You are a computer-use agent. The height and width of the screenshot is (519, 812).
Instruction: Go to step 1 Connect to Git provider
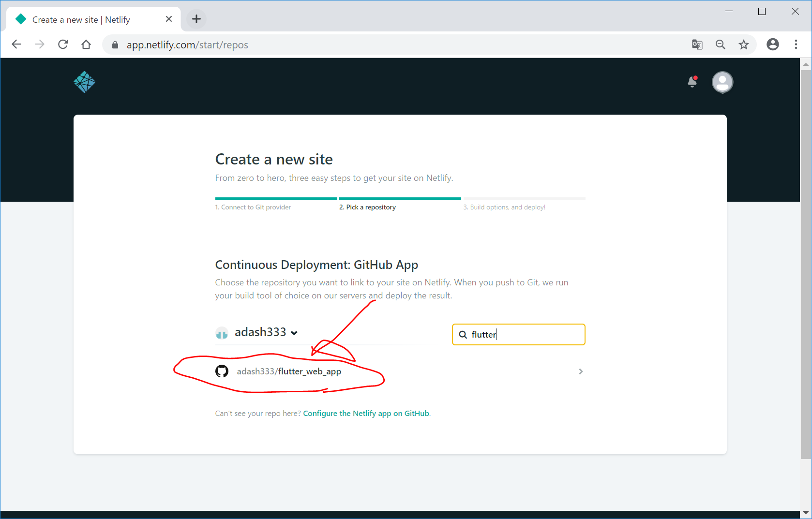coord(253,207)
